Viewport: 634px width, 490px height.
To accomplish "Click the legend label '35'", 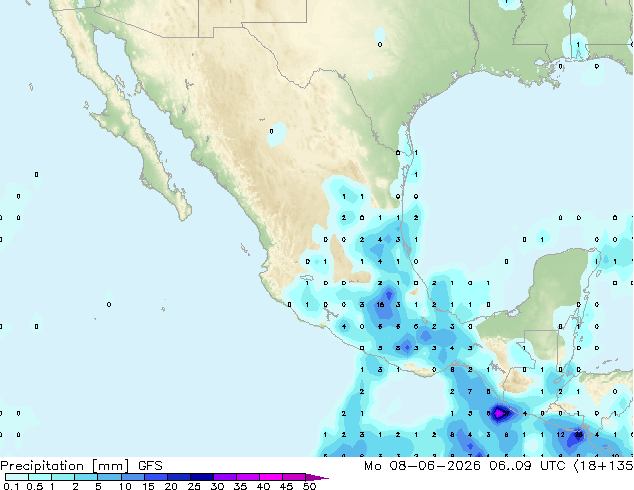I will [240, 486].
